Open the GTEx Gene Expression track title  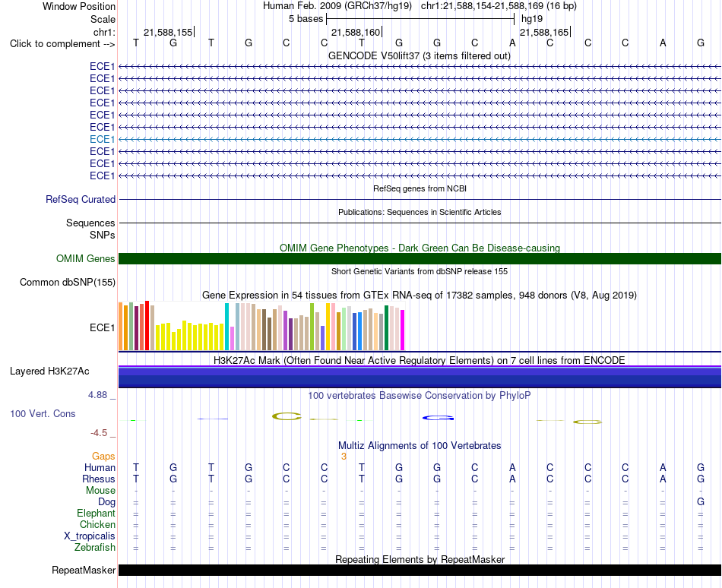pos(420,296)
